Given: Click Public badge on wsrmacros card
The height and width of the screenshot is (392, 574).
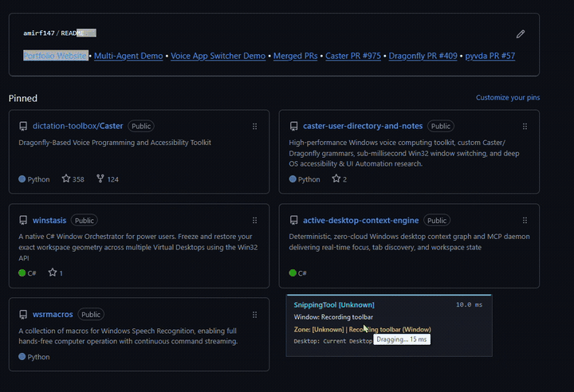Looking at the screenshot, I should click(91, 315).
